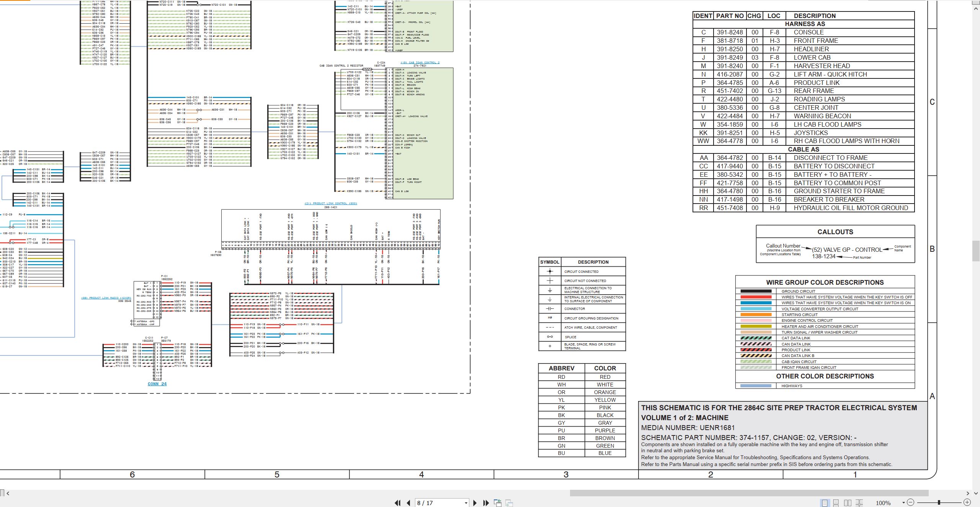Open the (19) CAB IOAN CONTROL 2 link

pyautogui.click(x=420, y=62)
